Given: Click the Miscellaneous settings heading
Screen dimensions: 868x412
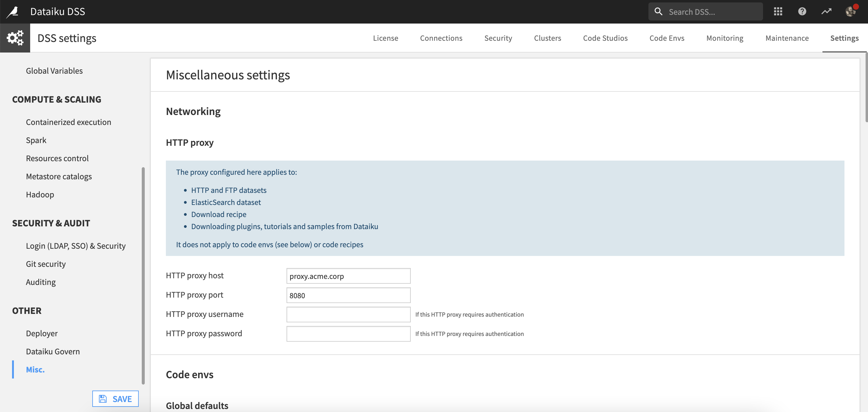Looking at the screenshot, I should click(228, 75).
